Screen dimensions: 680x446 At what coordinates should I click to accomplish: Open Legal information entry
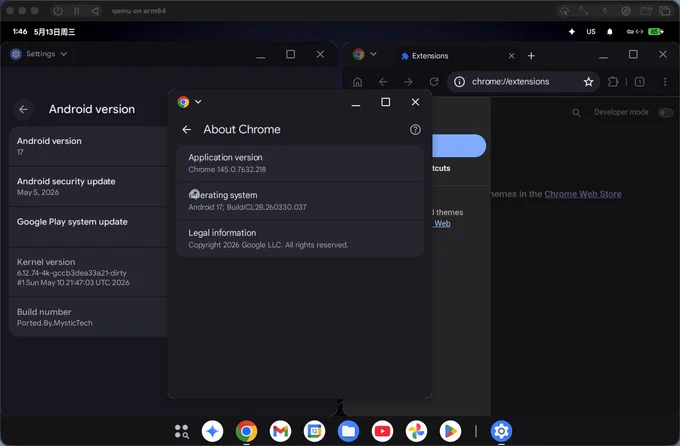coord(300,239)
